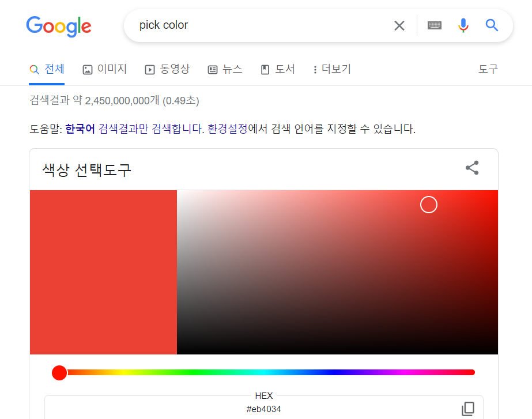
Task: Open the 도구 search tools
Action: click(x=488, y=69)
